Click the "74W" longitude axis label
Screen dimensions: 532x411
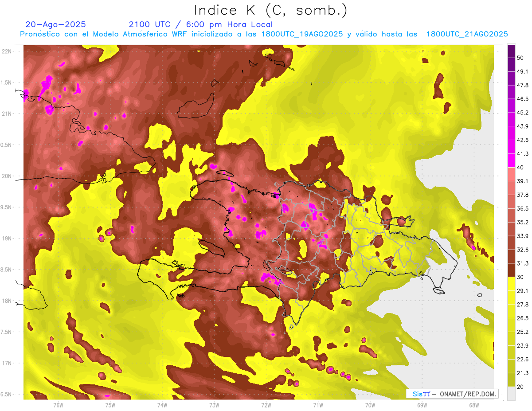click(162, 404)
